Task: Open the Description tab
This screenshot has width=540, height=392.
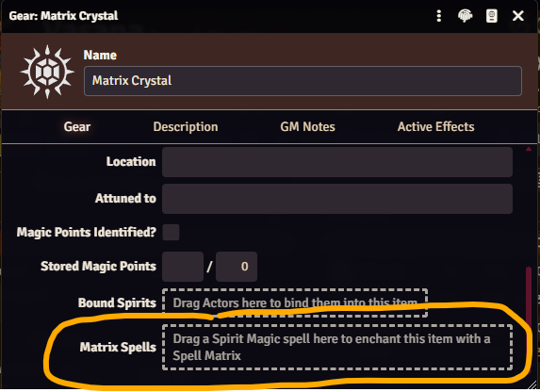Action: (x=186, y=127)
